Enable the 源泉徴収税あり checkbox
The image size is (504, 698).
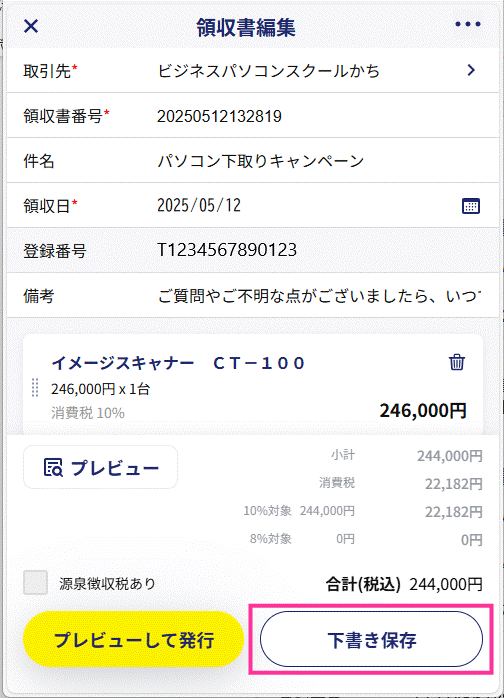(35, 582)
